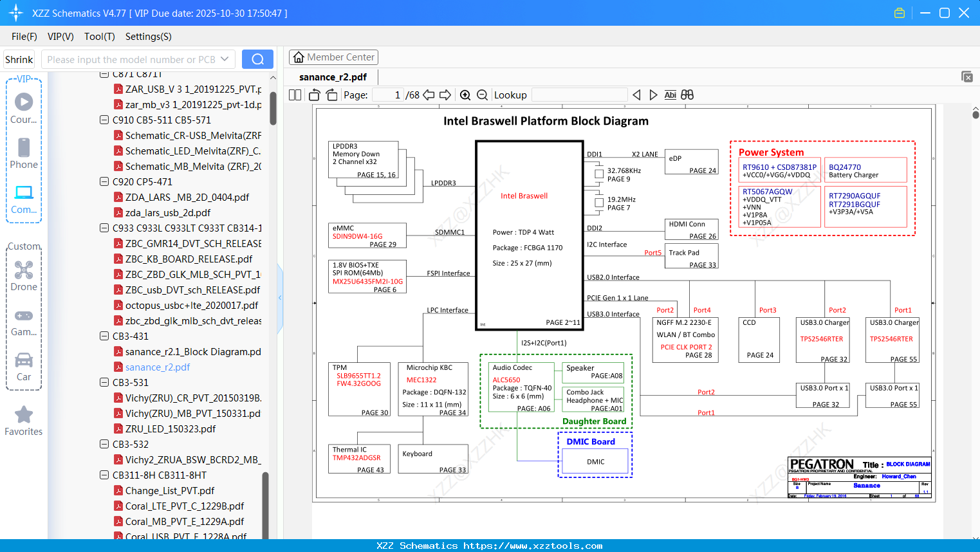Click the tree scrollbar up arrow
Screen dimensions: 980x552
click(273, 78)
